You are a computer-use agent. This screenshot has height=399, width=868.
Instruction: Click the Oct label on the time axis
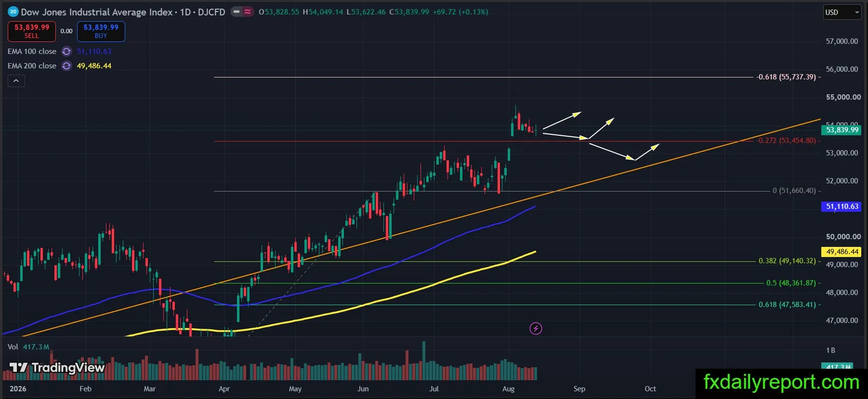click(x=650, y=389)
